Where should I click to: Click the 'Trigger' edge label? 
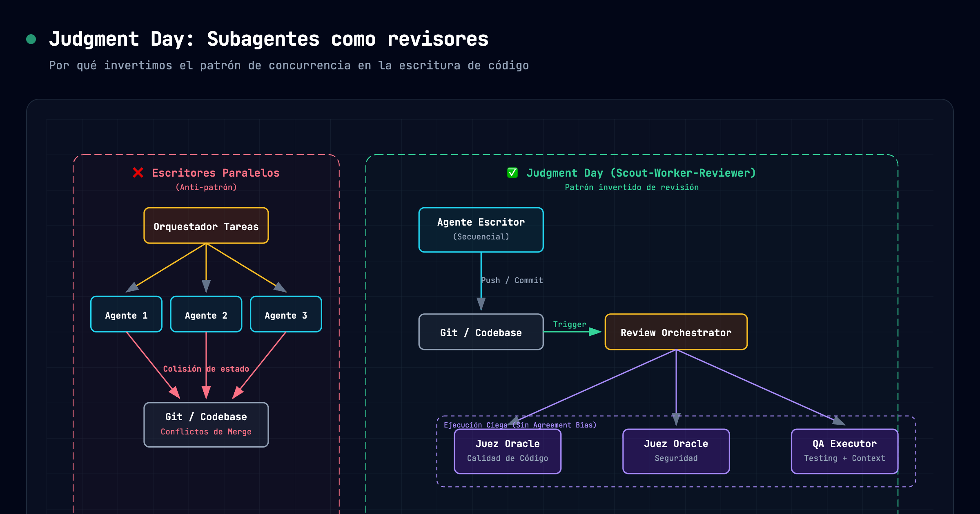pyautogui.click(x=570, y=324)
